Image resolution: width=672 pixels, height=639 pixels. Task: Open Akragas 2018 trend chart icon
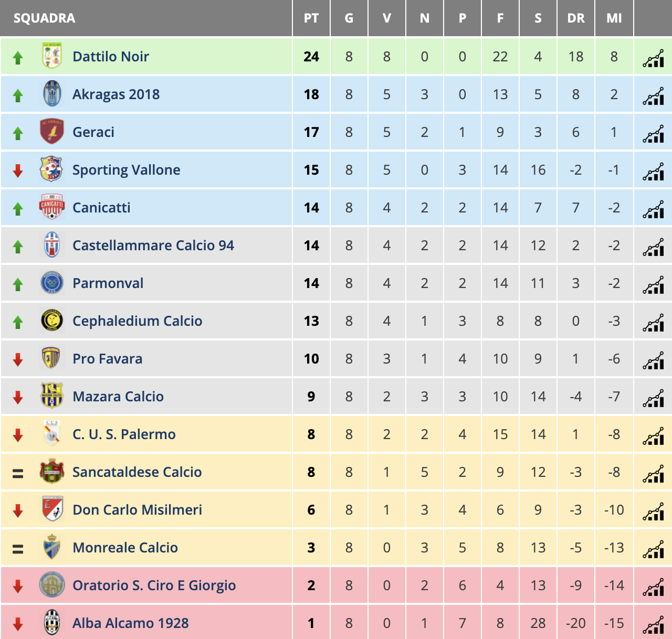(653, 95)
